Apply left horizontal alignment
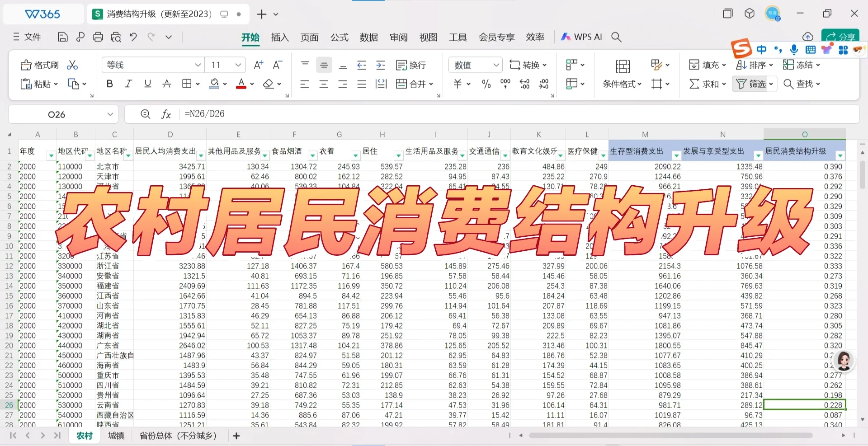 tap(305, 84)
